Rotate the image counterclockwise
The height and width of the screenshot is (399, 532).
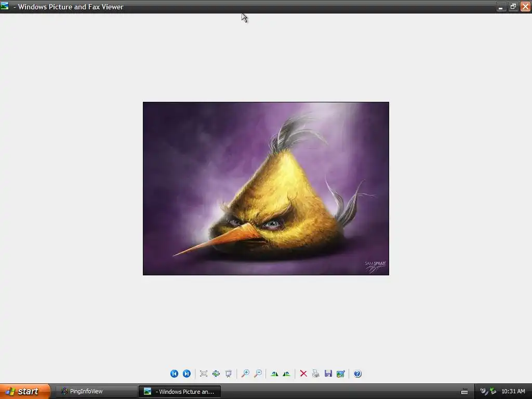point(287,374)
